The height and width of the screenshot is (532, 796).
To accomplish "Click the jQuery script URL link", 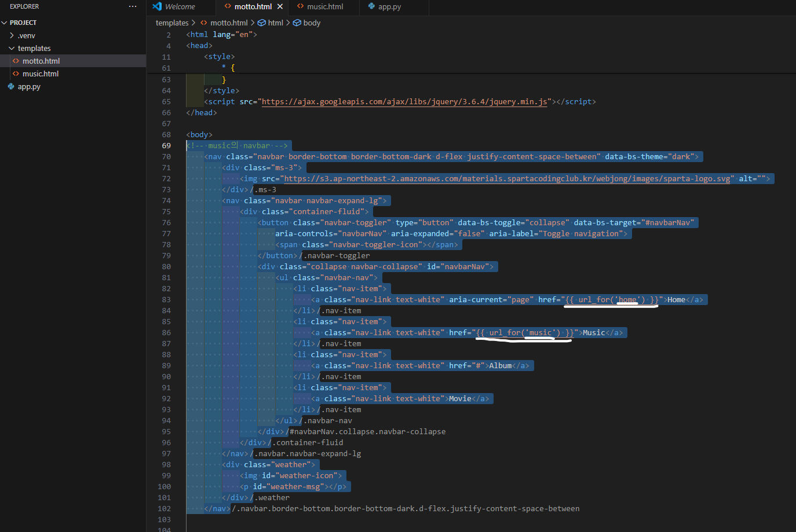I will [x=404, y=102].
